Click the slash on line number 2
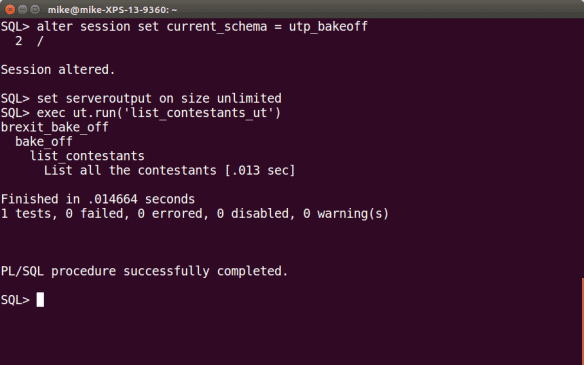 click(x=40, y=41)
